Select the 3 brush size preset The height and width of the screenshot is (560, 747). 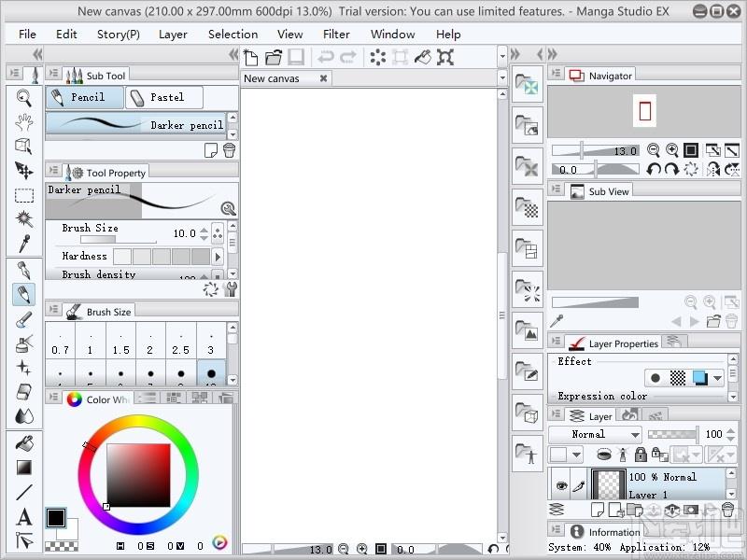[211, 341]
